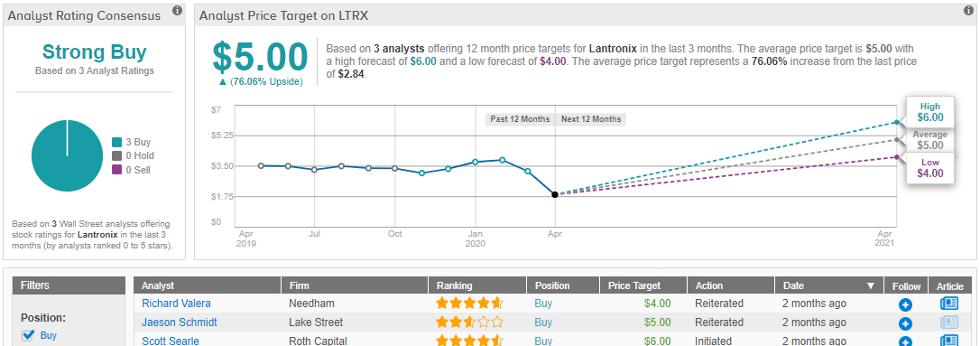Select Jaeson Schmidt's star ranking
Screen dimensions: 980x346
(x=469, y=323)
